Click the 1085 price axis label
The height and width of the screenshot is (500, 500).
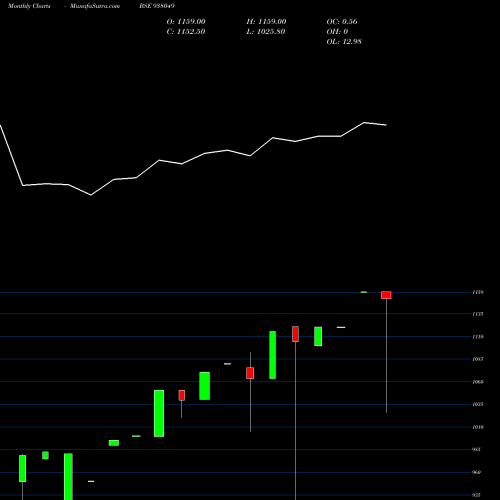pos(478,359)
